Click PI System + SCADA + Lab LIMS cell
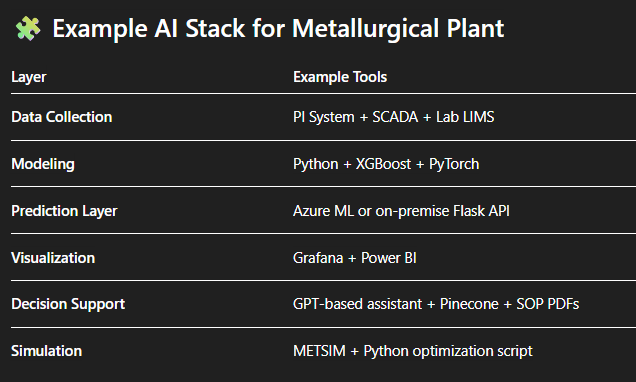This screenshot has width=636, height=382. tap(393, 117)
